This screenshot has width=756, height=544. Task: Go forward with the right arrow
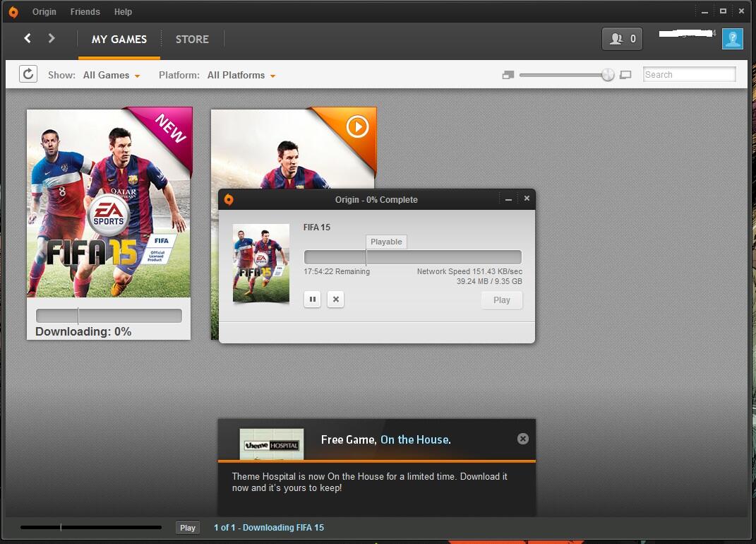[x=52, y=38]
